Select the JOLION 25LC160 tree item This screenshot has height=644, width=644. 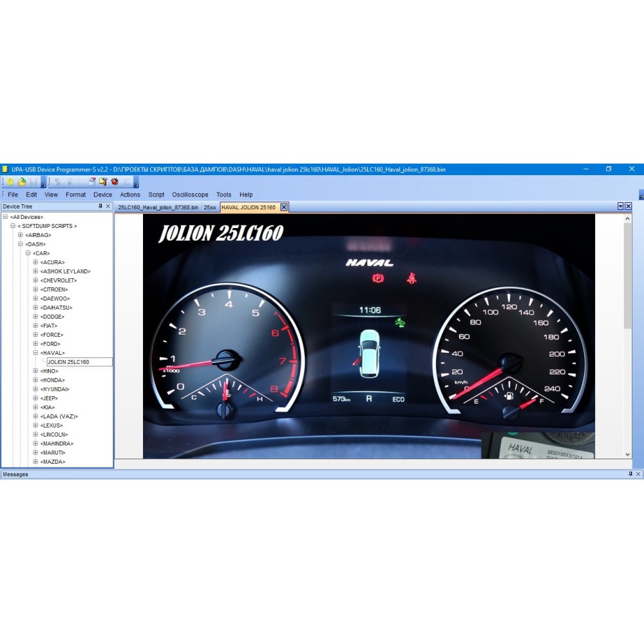(68, 362)
